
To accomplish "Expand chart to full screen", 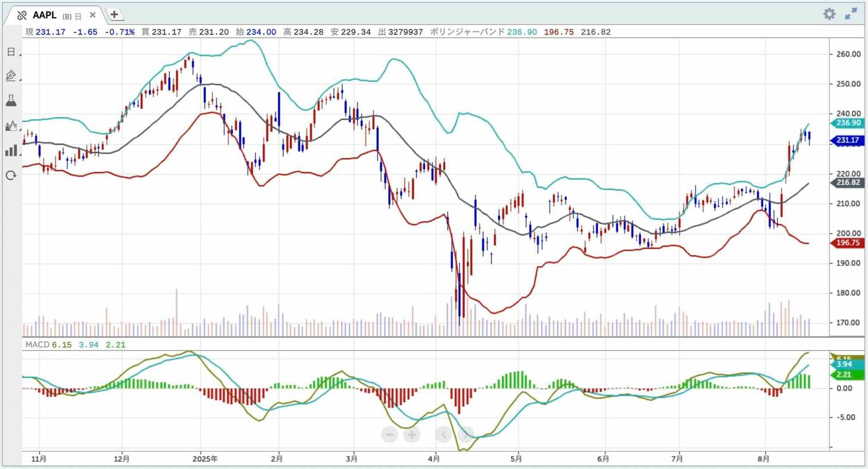I will point(851,14).
